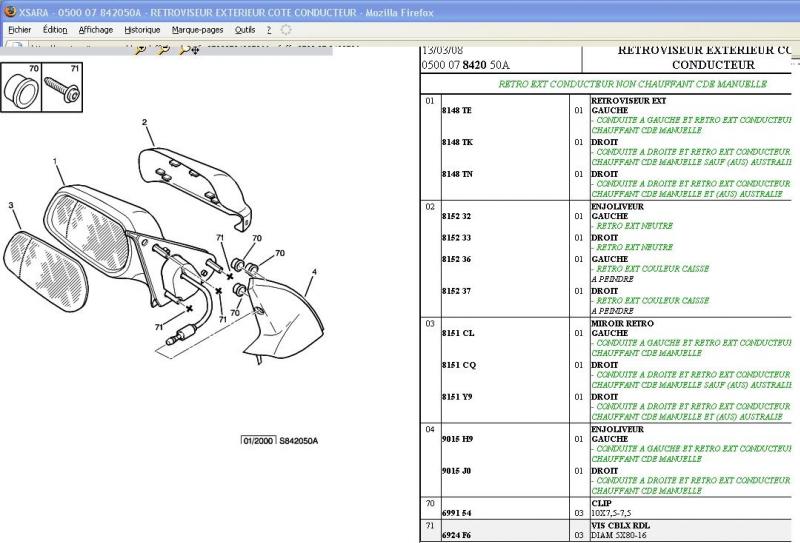Click reference number 02 in the table
Viewport: 800px width, 543px height.
click(430, 207)
